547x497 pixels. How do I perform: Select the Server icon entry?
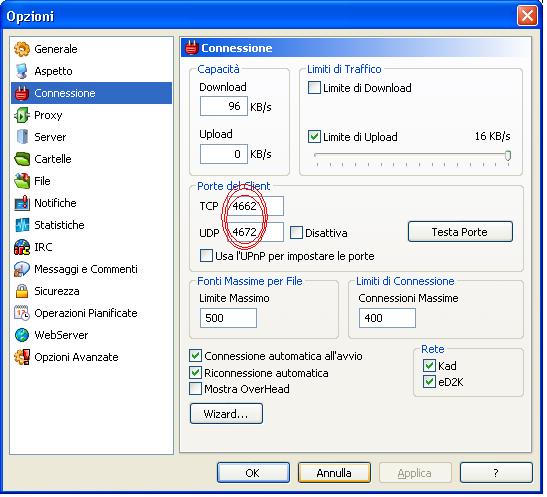(22, 137)
